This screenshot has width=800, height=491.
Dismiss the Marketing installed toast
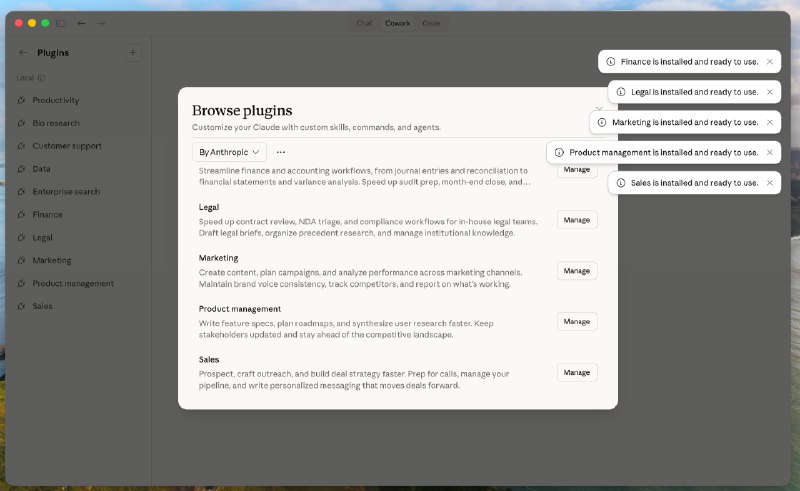pyautogui.click(x=769, y=122)
